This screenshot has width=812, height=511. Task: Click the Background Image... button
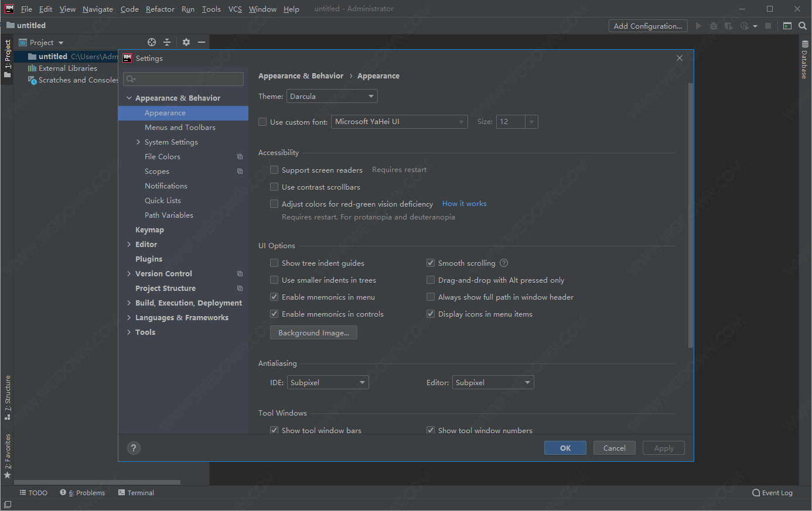(313, 333)
